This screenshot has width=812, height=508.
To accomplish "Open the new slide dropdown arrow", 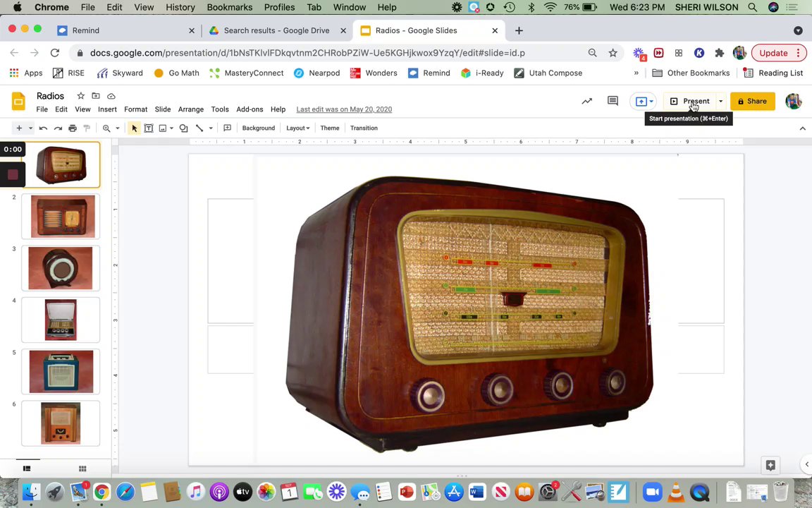I will 30,128.
